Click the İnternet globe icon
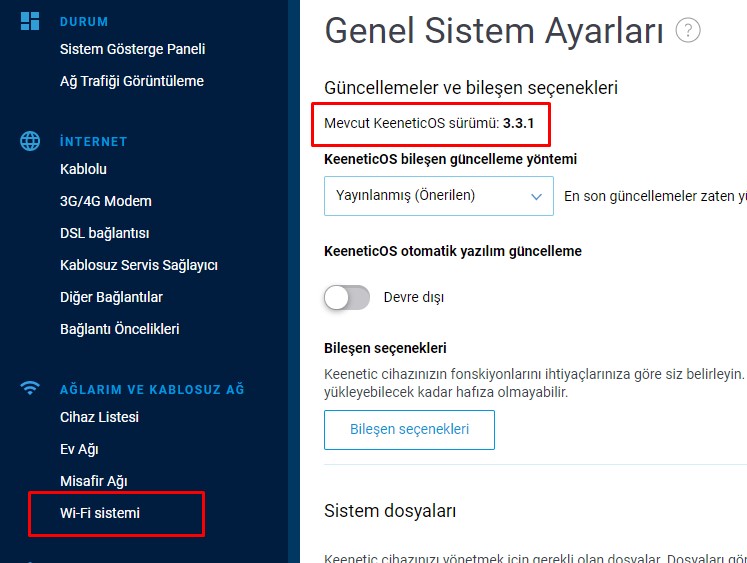The image size is (747, 563). pos(30,141)
